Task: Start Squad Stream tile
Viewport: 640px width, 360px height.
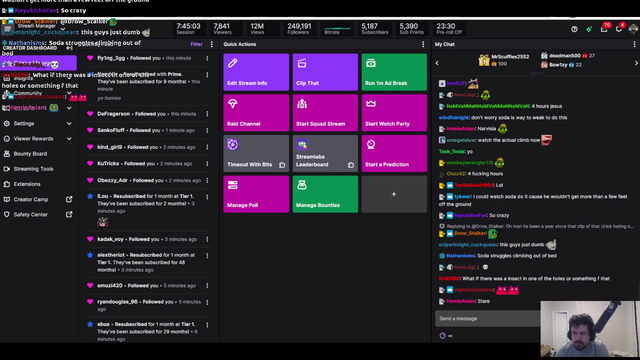Action: pos(325,113)
